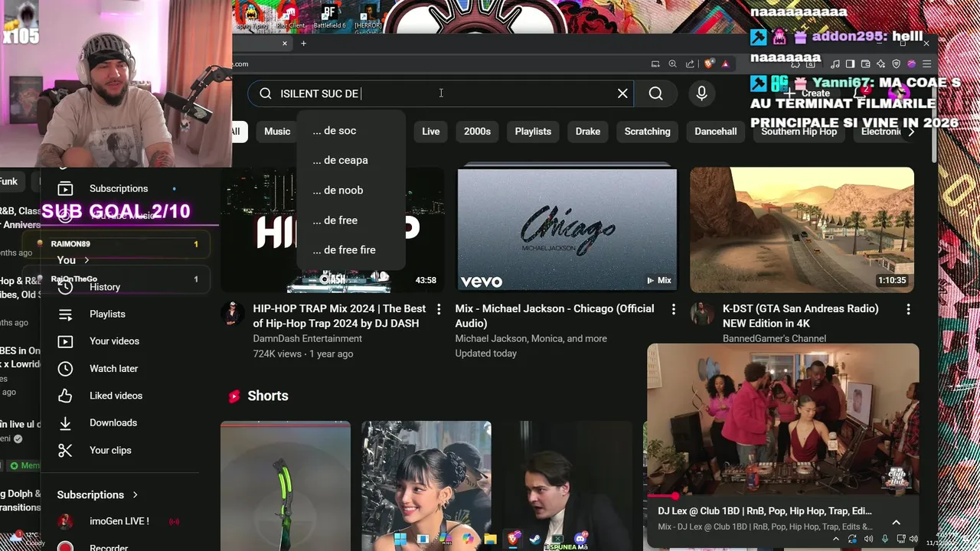Select the Dancehall filter chip

coord(716,132)
